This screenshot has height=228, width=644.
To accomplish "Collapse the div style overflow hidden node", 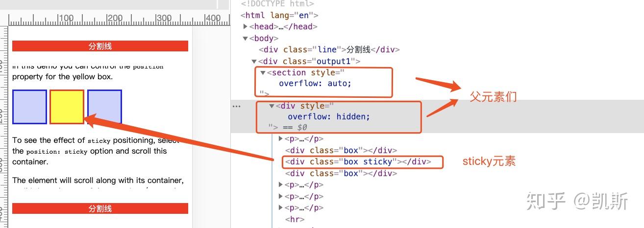I will click(272, 106).
